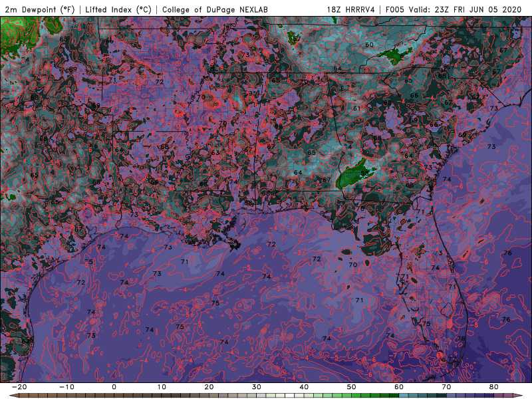
Task: Click the '20' colorbar scale label
Action: (209, 387)
